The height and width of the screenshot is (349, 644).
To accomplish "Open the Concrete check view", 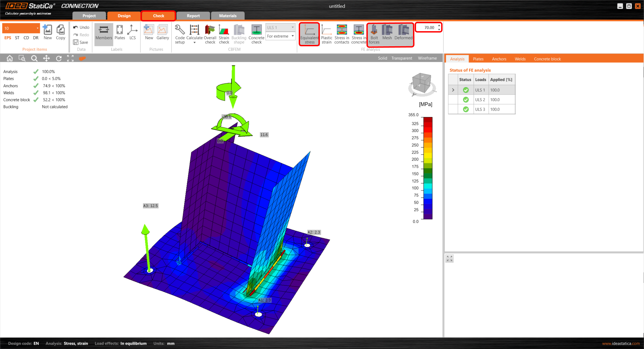I will [x=256, y=34].
